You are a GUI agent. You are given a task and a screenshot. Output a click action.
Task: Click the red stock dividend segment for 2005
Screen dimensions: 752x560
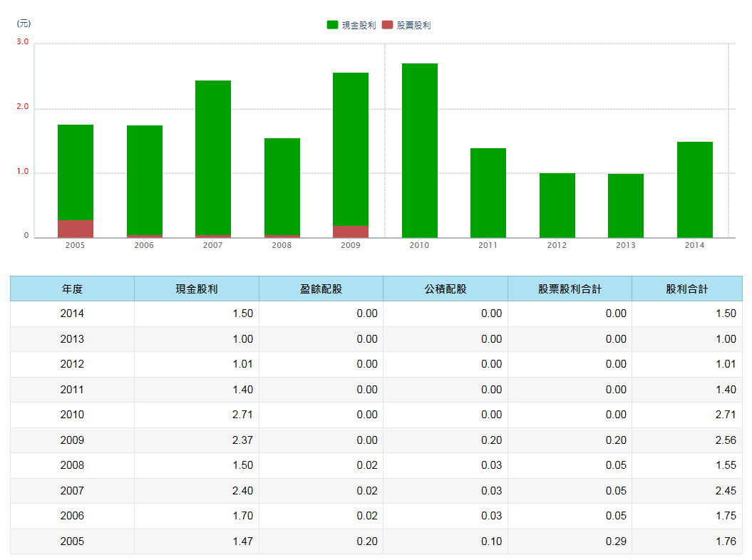pos(76,229)
